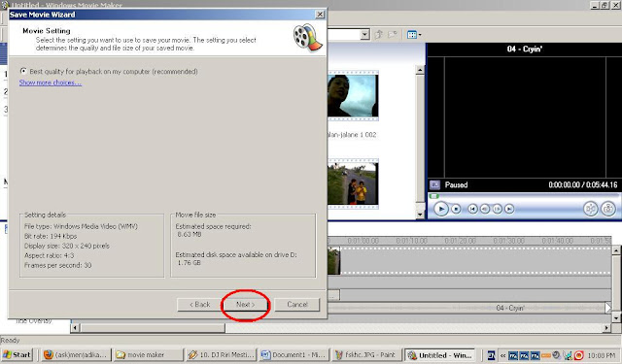The image size is (622, 364).
Task: Select the 04 - Cryin' audio track clip
Action: tap(468, 308)
